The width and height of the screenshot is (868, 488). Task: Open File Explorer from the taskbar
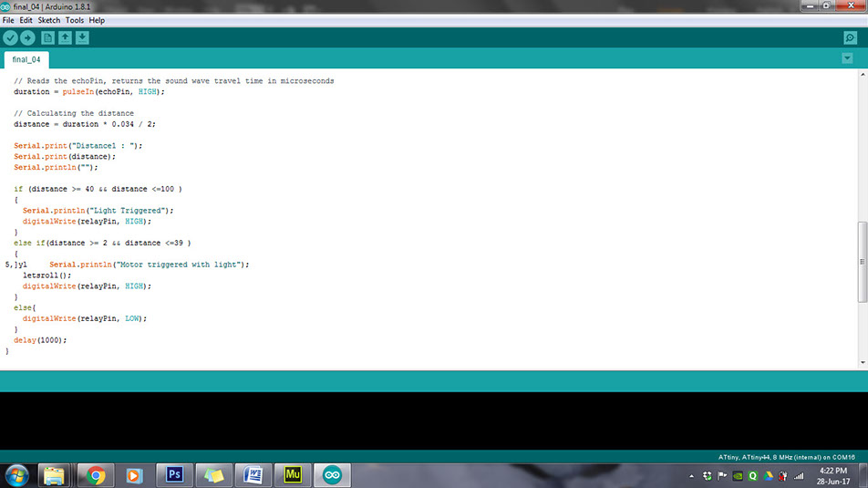tap(54, 475)
